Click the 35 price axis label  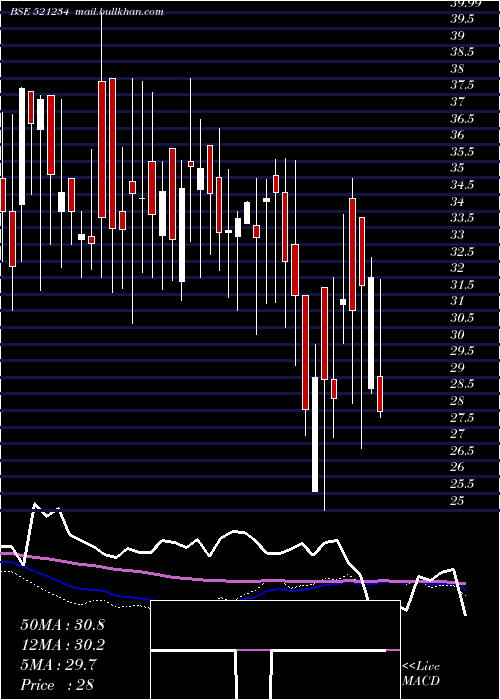click(x=456, y=168)
